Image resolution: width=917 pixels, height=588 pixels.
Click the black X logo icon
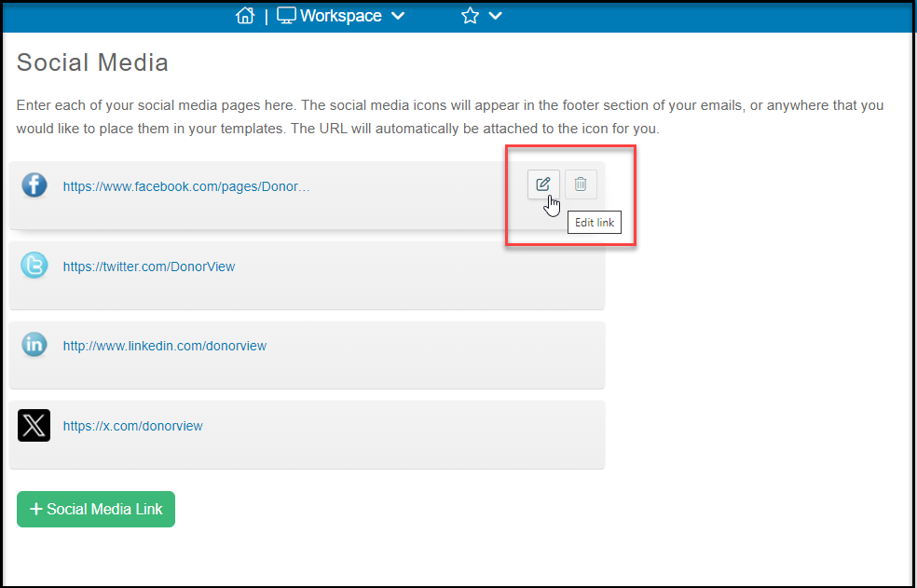(x=34, y=425)
